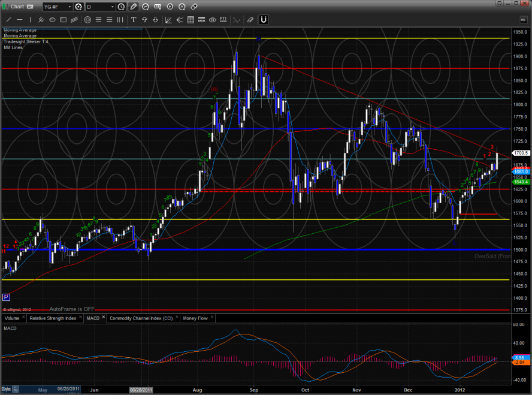This screenshot has width=532, height=395.
Task: Select the zigzag wave line tool
Action: pos(237,20)
